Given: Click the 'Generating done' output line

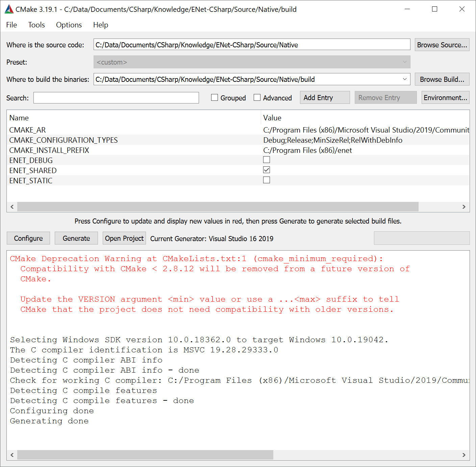Looking at the screenshot, I should pos(49,421).
